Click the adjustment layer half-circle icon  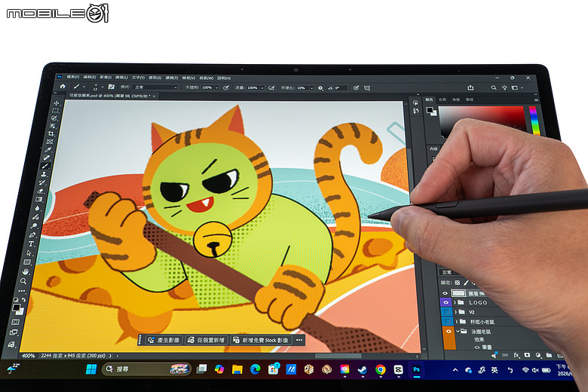coord(538,355)
